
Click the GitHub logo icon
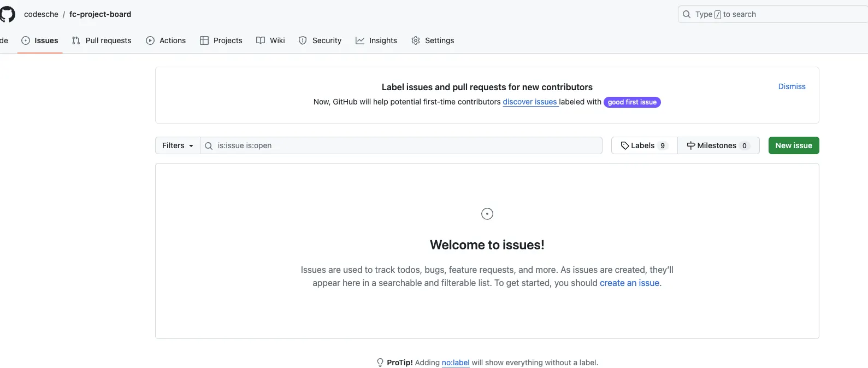(x=8, y=14)
